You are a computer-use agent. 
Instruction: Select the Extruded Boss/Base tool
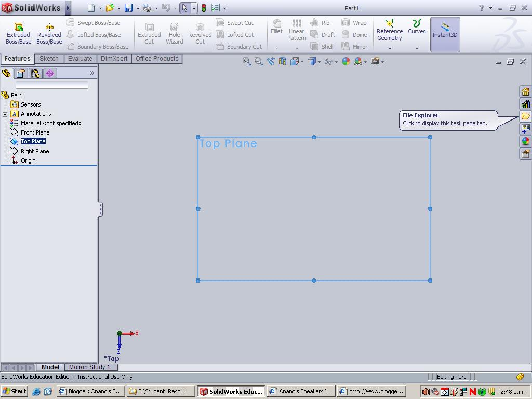18,31
